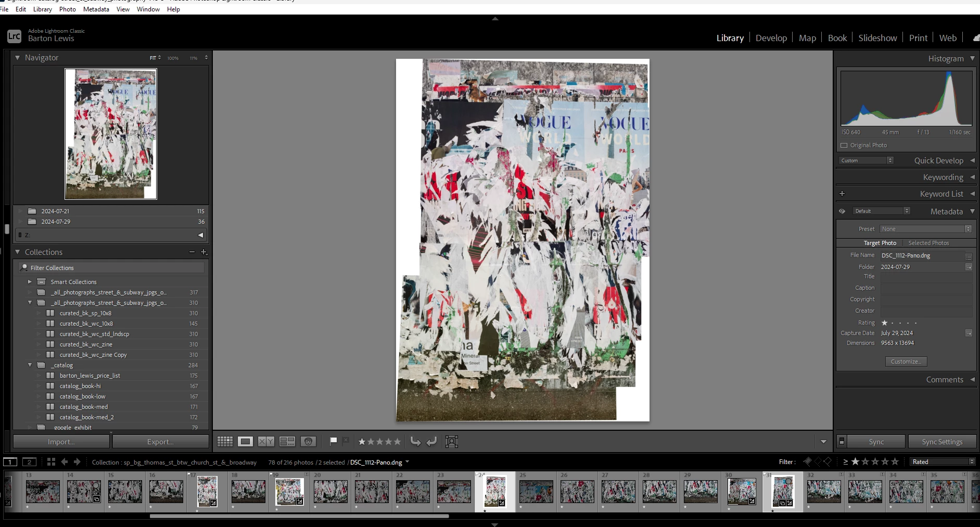980x527 pixels.
Task: Collapse the Collections panel
Action: tap(18, 252)
